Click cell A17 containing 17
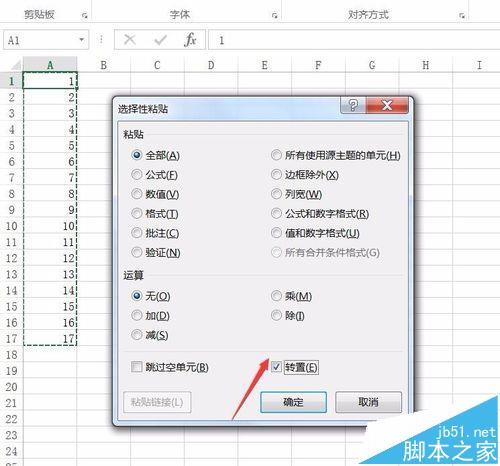The width and height of the screenshot is (500, 466). click(50, 339)
